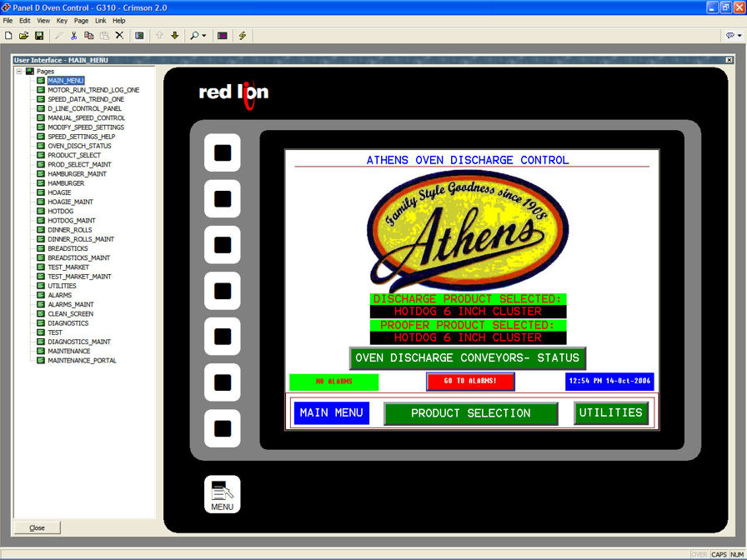This screenshot has width=747, height=560.
Task: Click the Athens logo image
Action: pyautogui.click(x=468, y=231)
